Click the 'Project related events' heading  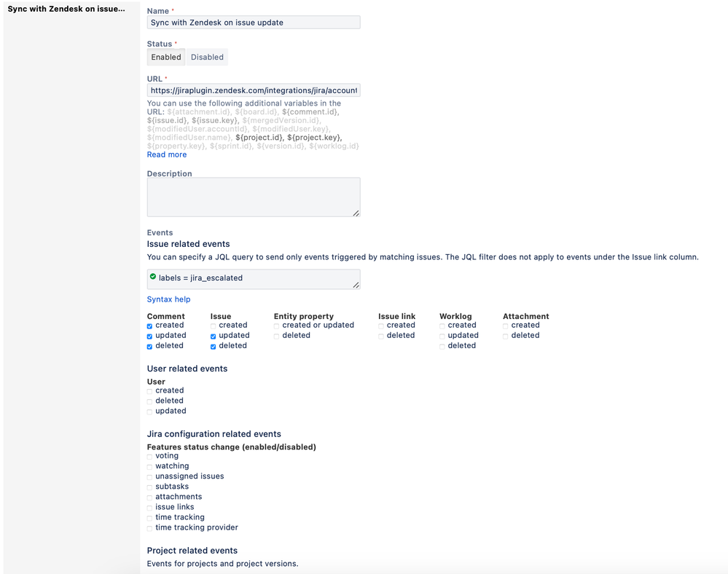[192, 551]
